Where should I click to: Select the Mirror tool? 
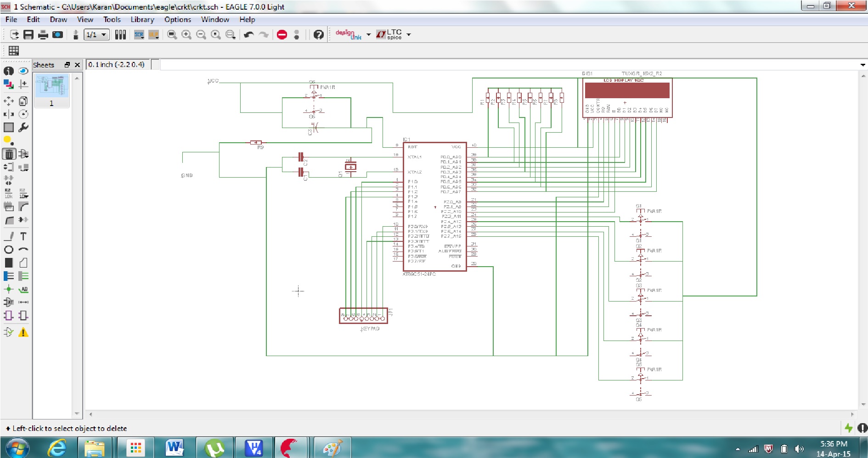9,114
